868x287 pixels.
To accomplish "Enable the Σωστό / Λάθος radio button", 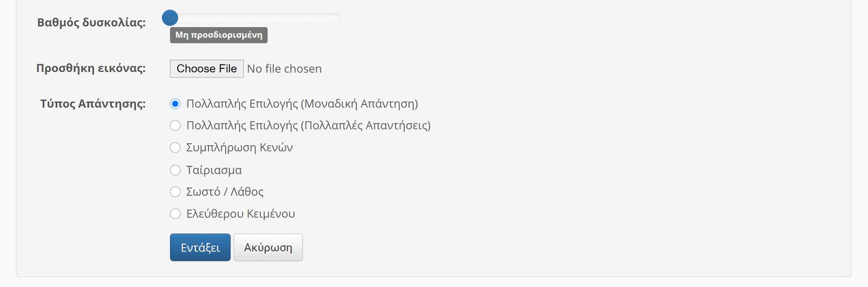I will [175, 192].
